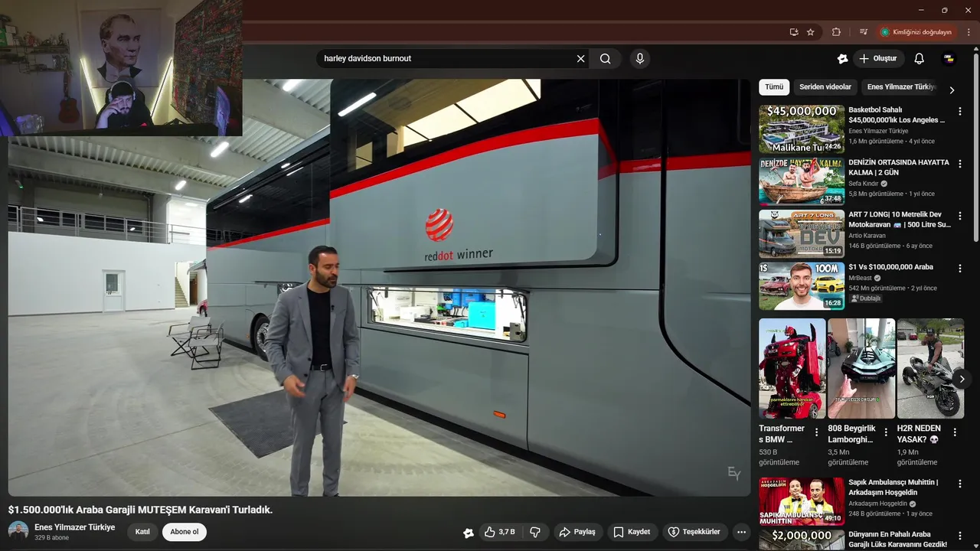Dislike the video with thumbs down
The height and width of the screenshot is (551, 980).
click(x=535, y=532)
